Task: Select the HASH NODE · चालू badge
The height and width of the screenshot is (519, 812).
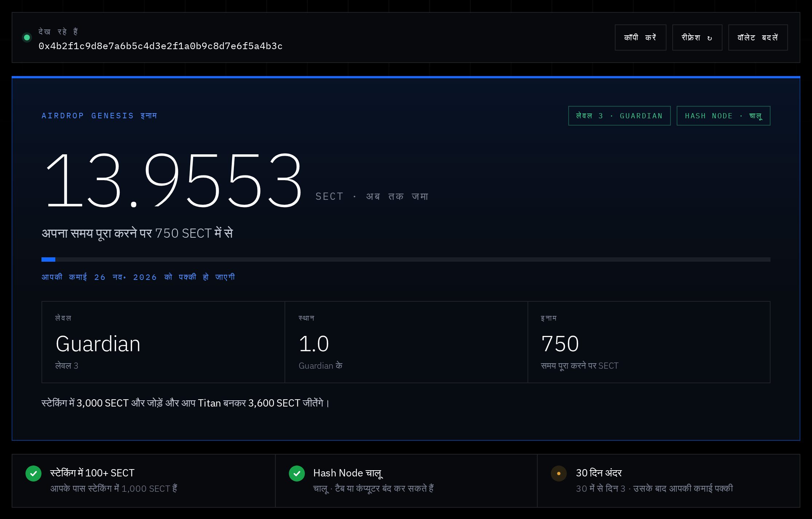Action: pos(723,116)
